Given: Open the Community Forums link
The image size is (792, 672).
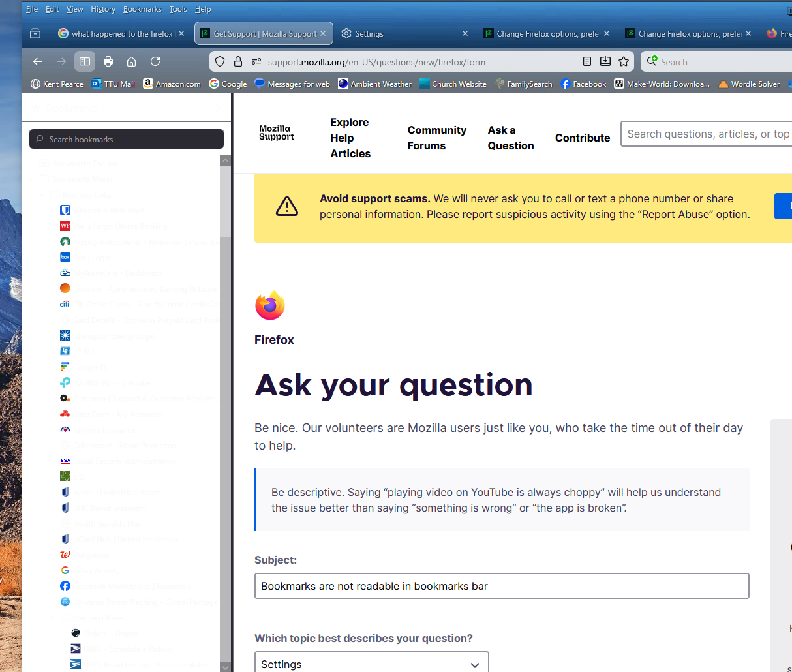Looking at the screenshot, I should 437,138.
